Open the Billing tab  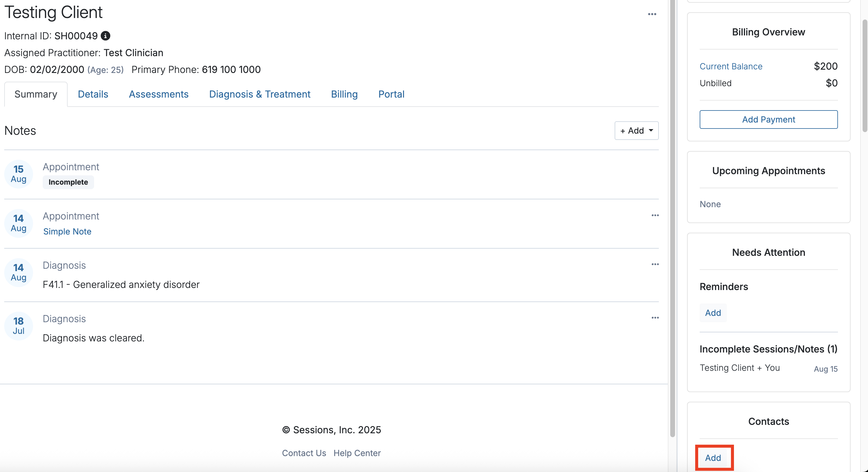click(344, 94)
